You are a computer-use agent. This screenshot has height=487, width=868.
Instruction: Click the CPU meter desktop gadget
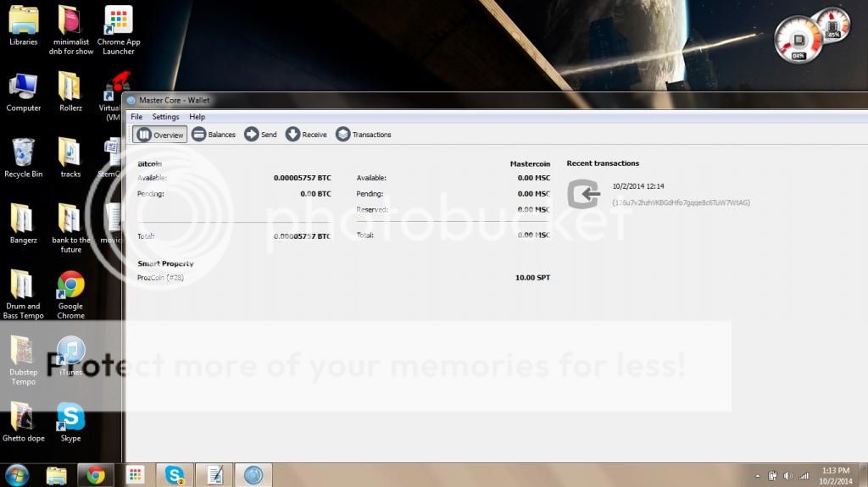[x=798, y=39]
